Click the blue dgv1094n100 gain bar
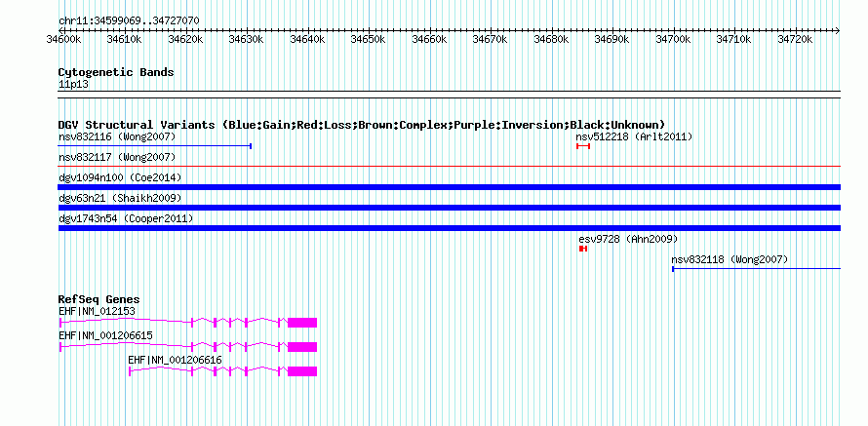 pos(449,187)
